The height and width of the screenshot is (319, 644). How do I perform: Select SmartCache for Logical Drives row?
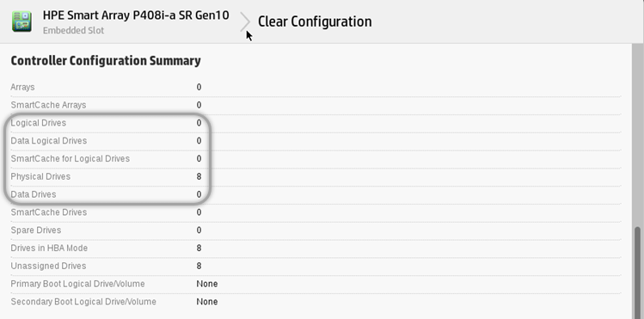(316, 158)
